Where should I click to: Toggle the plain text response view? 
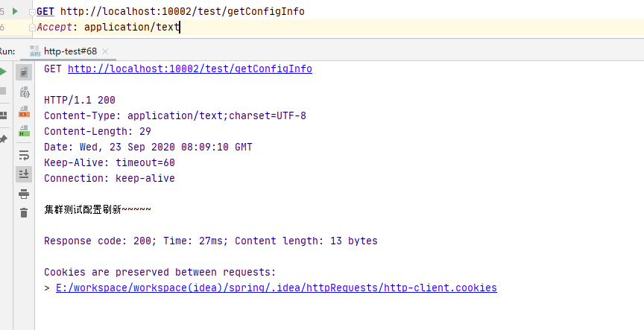point(24,73)
